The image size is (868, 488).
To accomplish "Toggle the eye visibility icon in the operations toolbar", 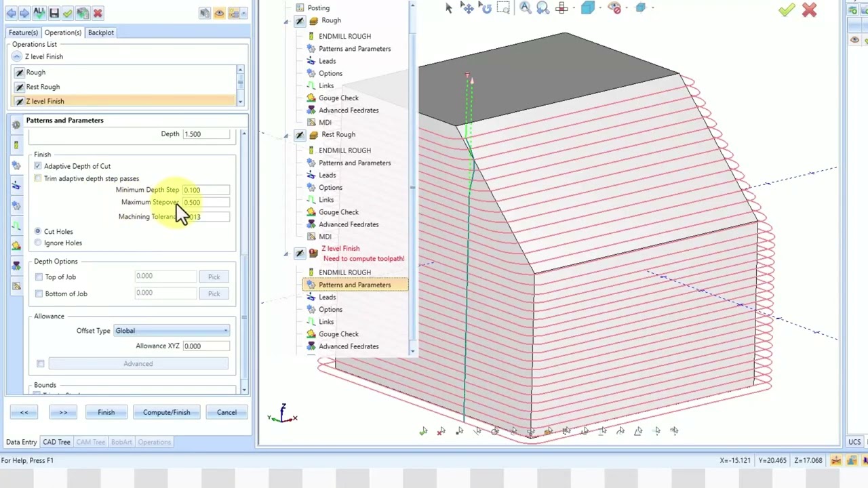I will pyautogui.click(x=219, y=13).
